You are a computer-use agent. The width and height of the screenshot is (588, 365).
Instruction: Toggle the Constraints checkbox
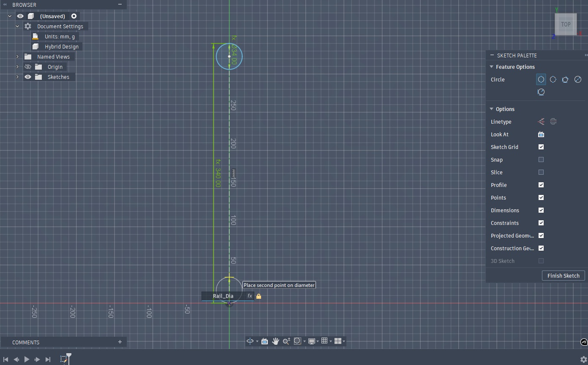point(541,223)
